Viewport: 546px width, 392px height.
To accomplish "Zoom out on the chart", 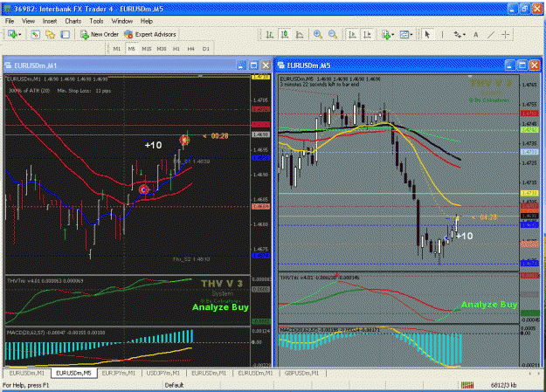I will click(x=333, y=34).
